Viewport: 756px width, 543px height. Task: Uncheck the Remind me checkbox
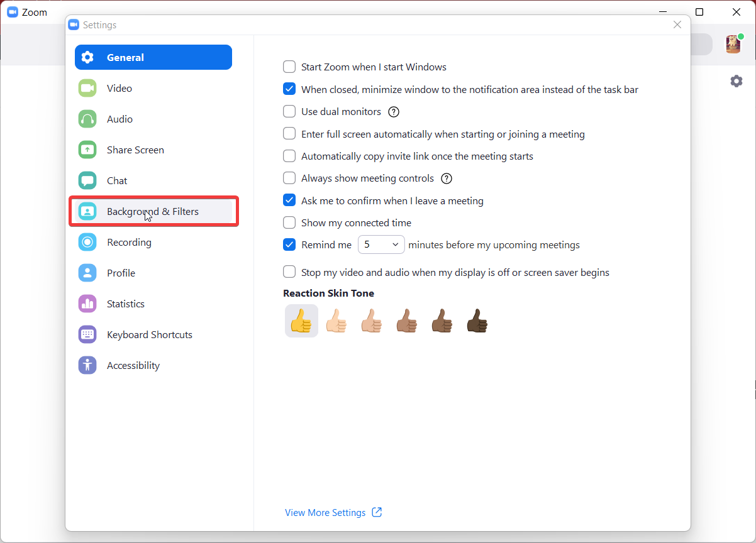[289, 244]
